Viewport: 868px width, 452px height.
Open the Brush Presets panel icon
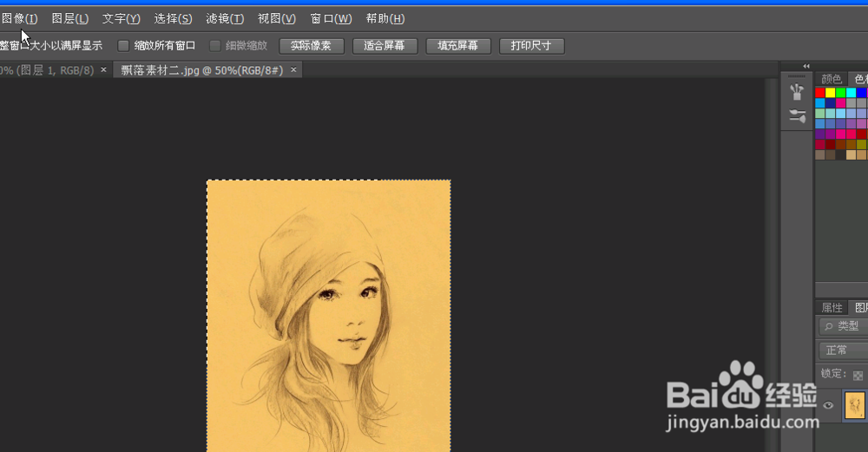tap(797, 116)
